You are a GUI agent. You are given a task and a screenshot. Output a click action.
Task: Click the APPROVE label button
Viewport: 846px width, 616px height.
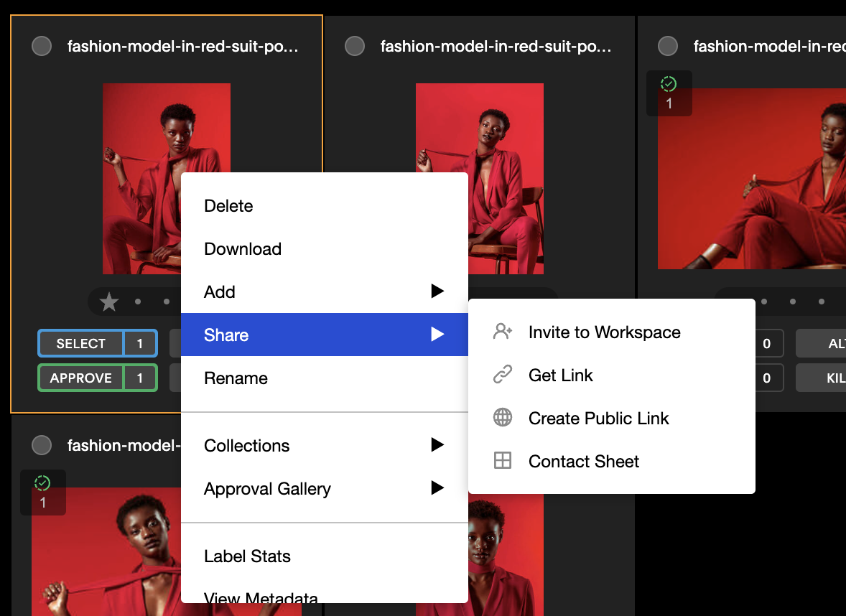81,378
